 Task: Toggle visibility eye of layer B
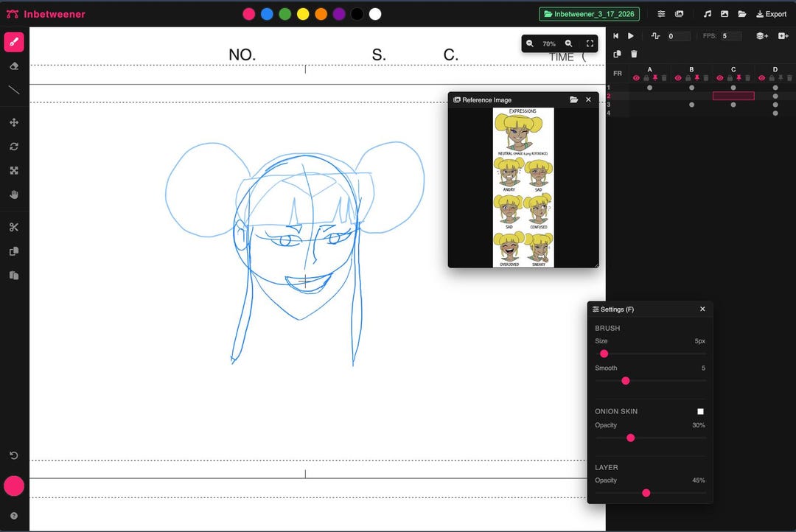678,78
